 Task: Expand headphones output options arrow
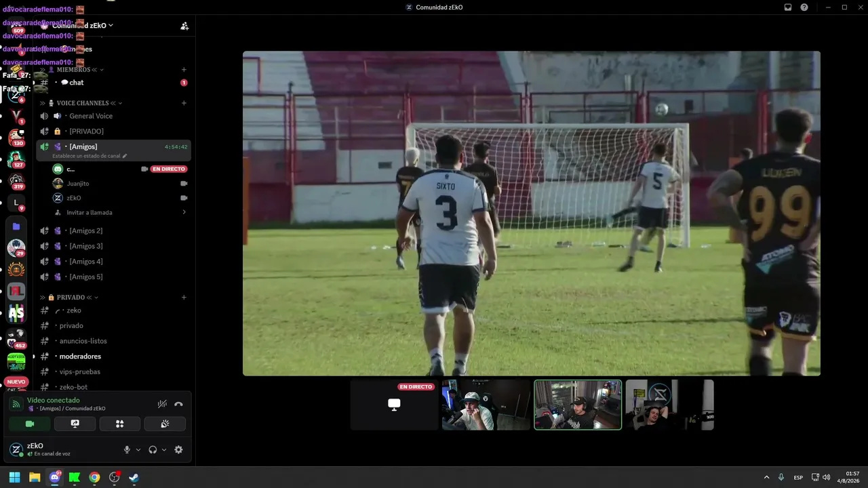point(164,449)
